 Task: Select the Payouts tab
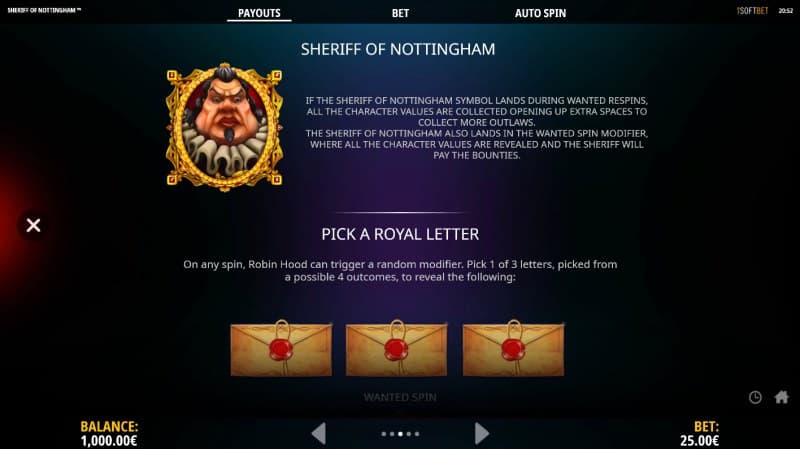[259, 13]
